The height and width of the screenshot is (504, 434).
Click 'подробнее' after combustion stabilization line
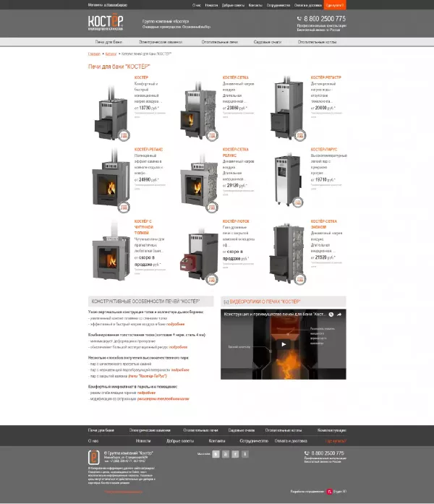point(146,393)
